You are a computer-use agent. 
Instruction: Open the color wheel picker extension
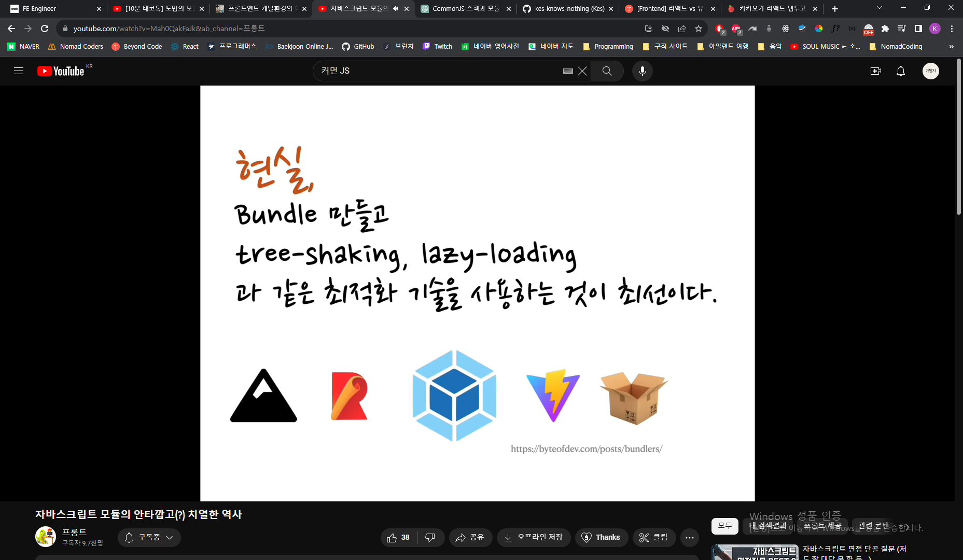click(x=819, y=29)
